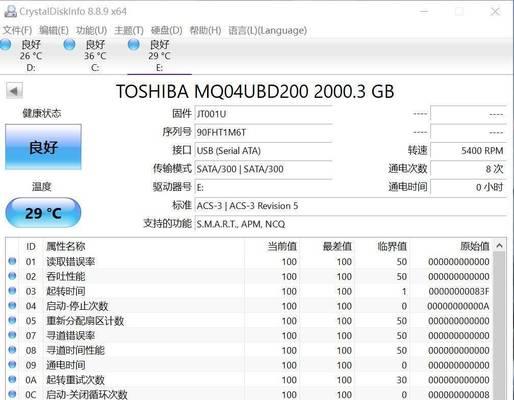Switch to the D: drive 26 °C tab

tap(31, 56)
